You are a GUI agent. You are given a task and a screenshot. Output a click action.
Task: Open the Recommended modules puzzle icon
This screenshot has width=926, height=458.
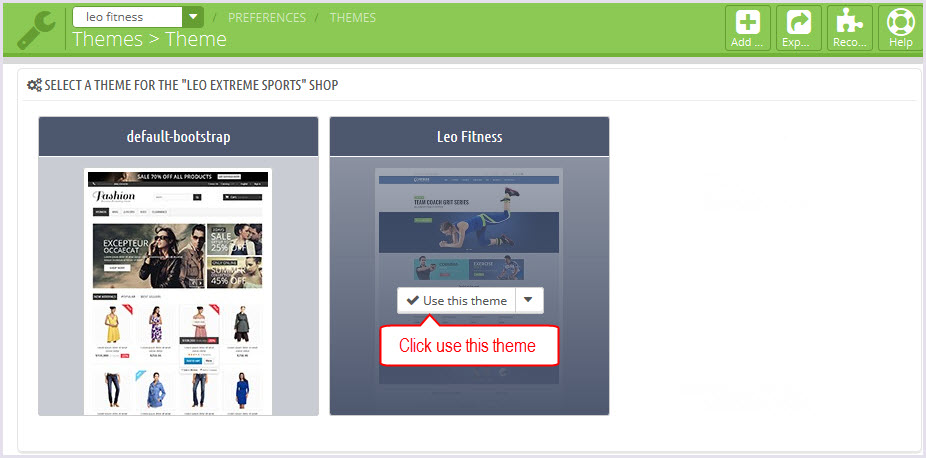point(850,23)
